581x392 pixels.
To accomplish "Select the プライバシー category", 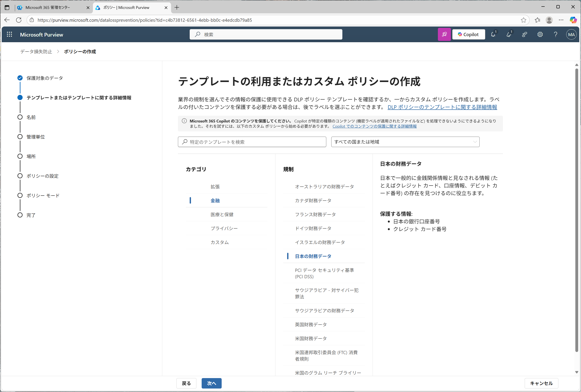I will (x=224, y=228).
